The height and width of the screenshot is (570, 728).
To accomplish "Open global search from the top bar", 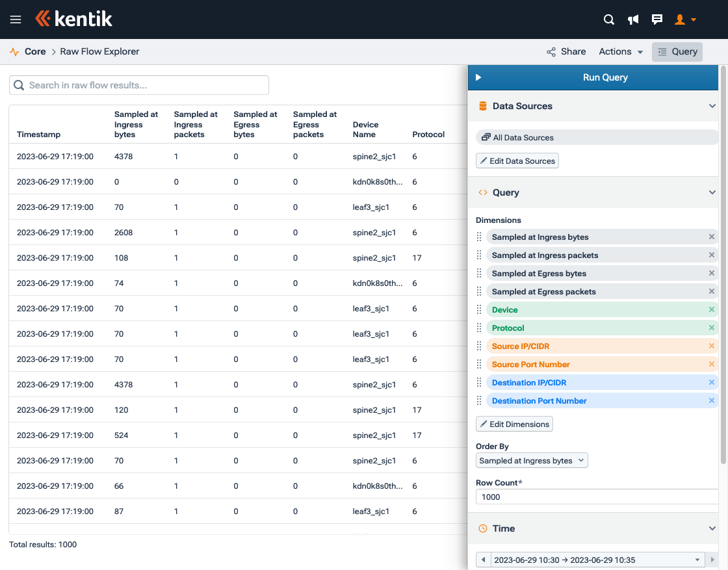I will [x=609, y=19].
